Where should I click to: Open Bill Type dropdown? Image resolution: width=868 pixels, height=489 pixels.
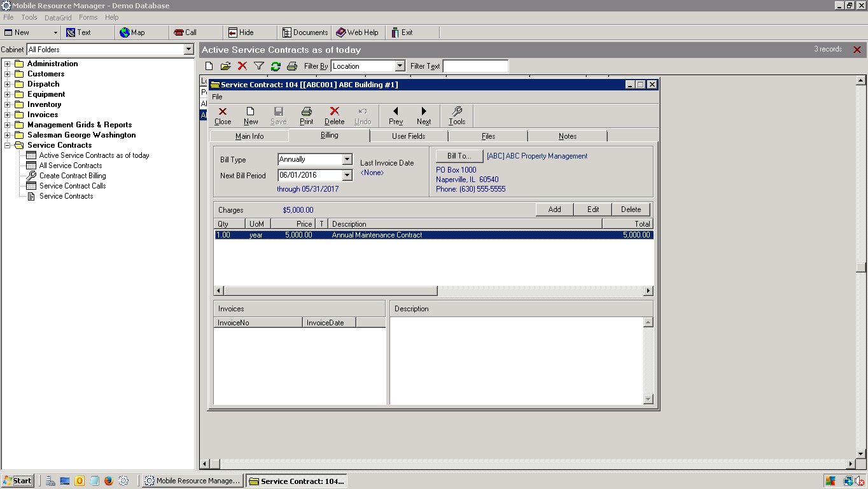(347, 159)
